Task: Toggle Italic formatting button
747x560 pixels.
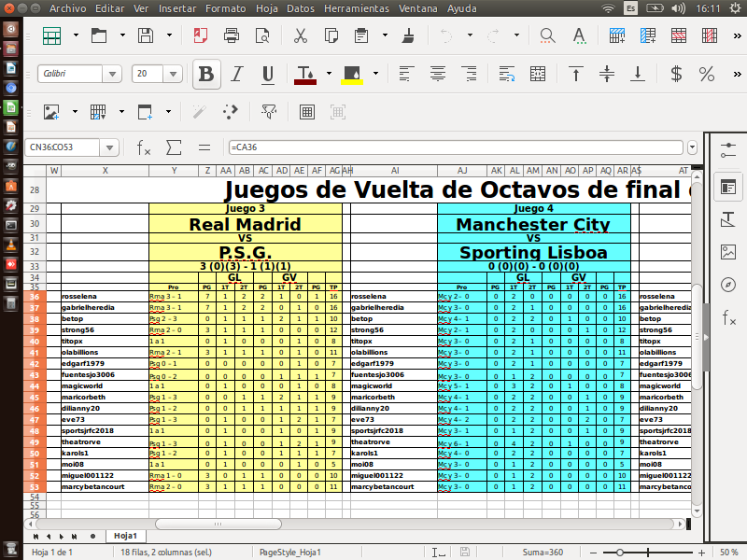Action: [x=237, y=74]
